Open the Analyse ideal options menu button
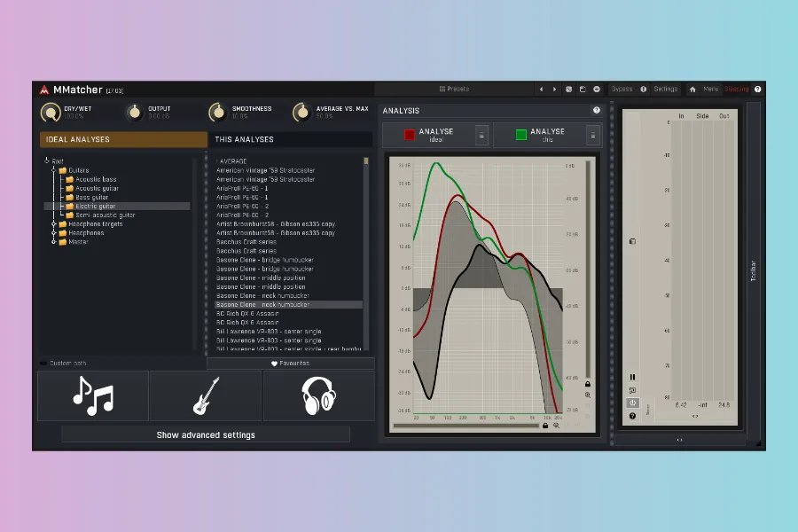The width and height of the screenshot is (798, 532). pyautogui.click(x=481, y=135)
